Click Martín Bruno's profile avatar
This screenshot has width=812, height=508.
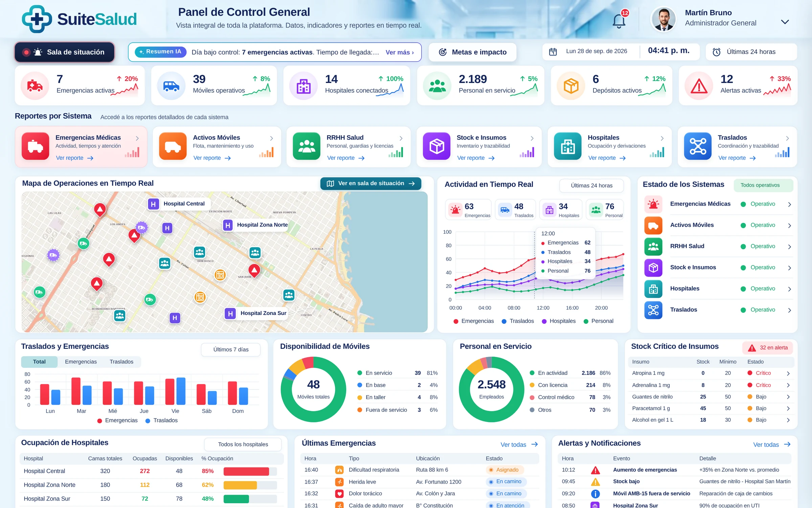pyautogui.click(x=663, y=19)
